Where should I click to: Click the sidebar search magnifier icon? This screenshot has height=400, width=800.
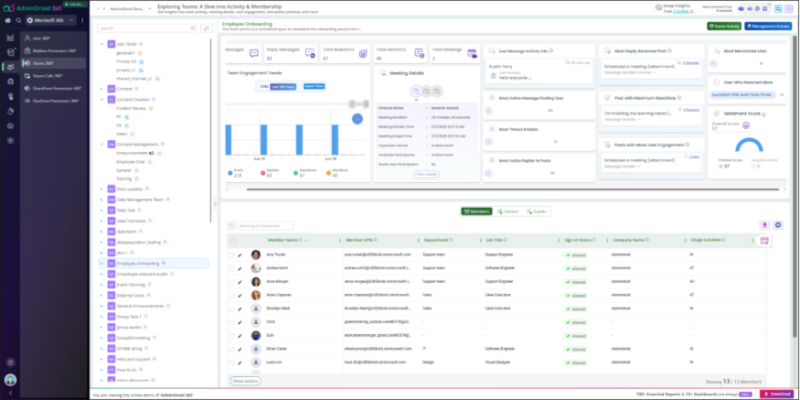click(x=18, y=20)
